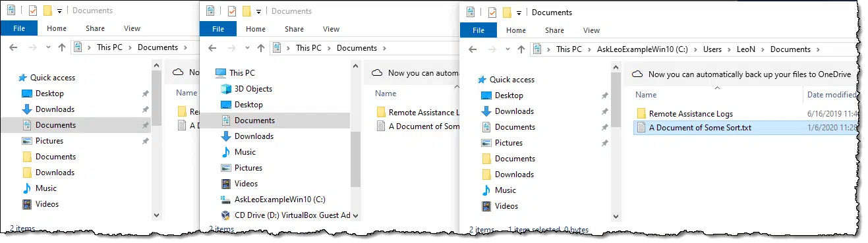Open Videos under This PC in middle window
Image resolution: width=868 pixels, height=243 pixels.
tap(246, 184)
